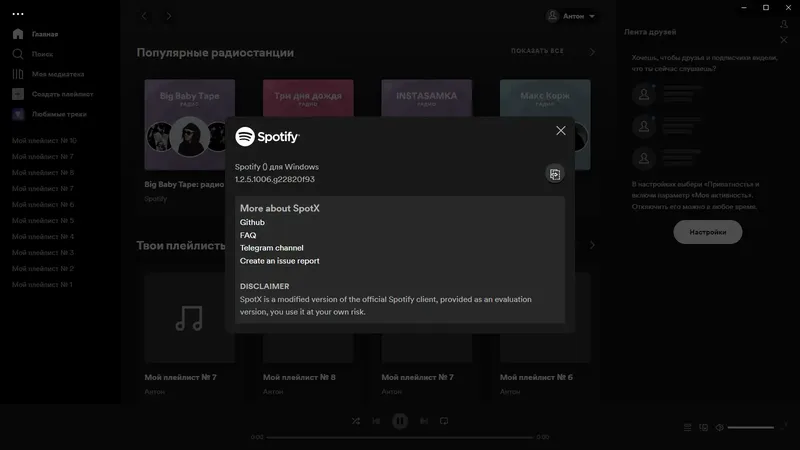Image resolution: width=800 pixels, height=450 pixels.
Task: Click the Big Baby Tape: радио title
Action: click(184, 185)
